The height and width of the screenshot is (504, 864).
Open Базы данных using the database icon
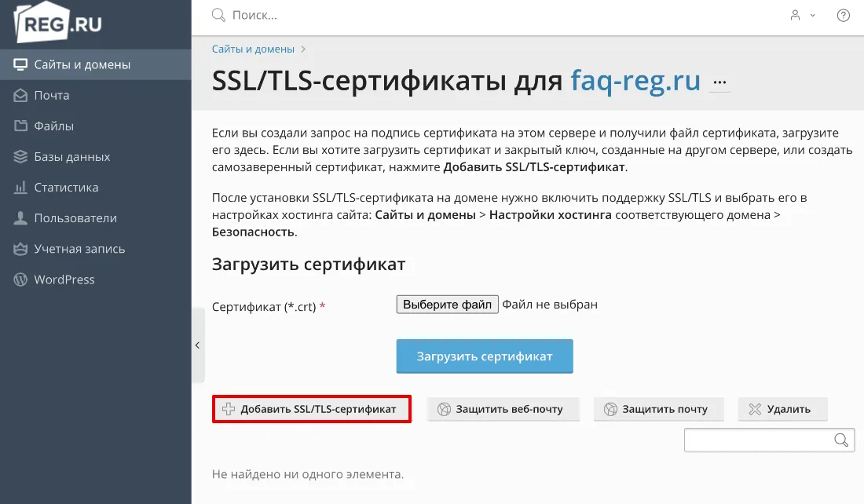pyautogui.click(x=20, y=156)
